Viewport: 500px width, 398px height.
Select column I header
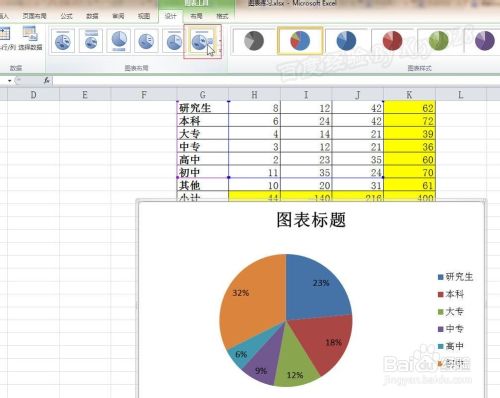point(306,95)
